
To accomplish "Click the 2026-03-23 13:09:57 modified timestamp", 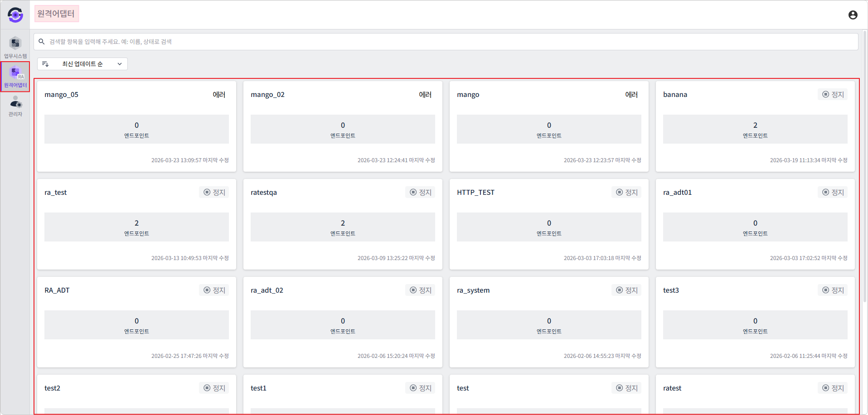I will click(x=190, y=160).
